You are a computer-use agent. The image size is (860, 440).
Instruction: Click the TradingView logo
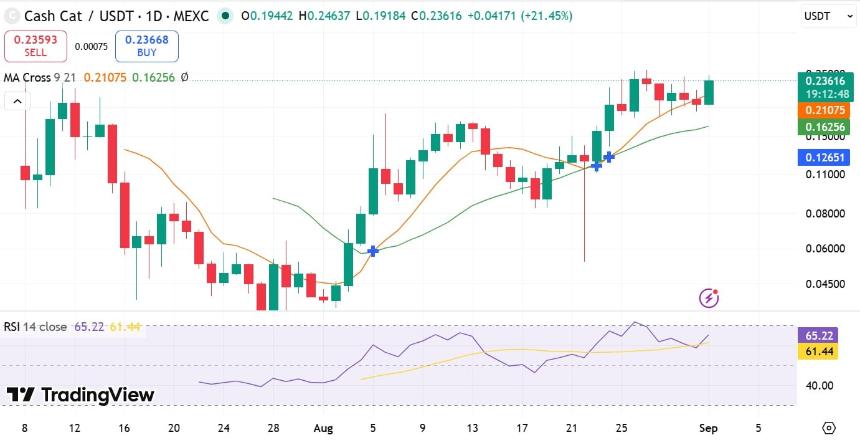81,395
